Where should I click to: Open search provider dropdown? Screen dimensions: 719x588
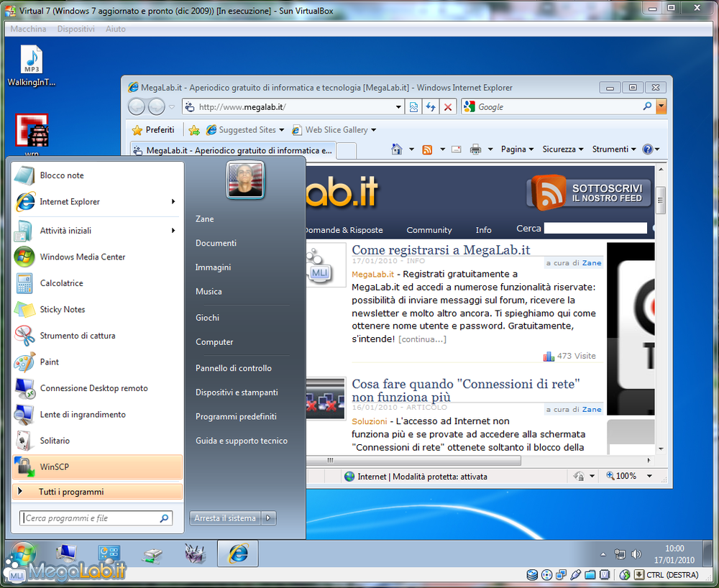tap(661, 107)
